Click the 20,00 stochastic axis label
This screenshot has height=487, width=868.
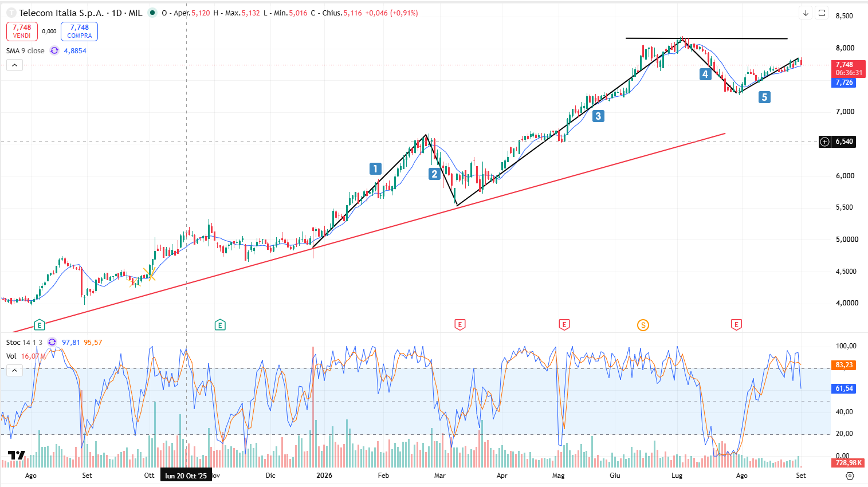pyautogui.click(x=845, y=434)
